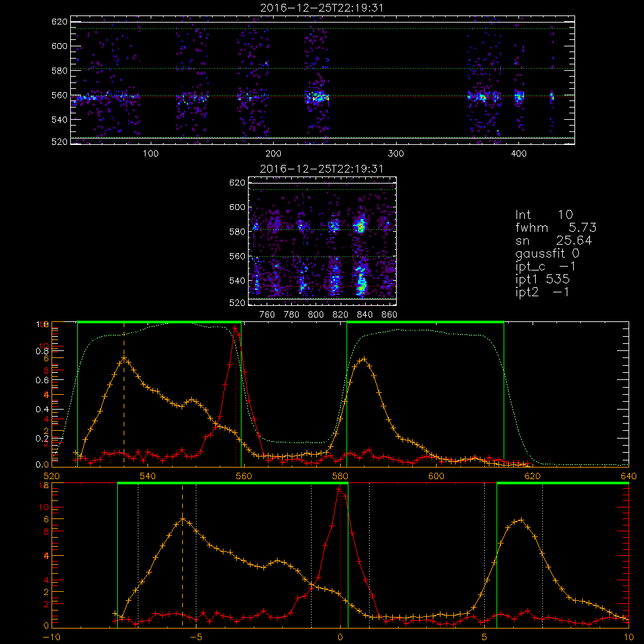
Task: Click axis label 780 under the middle spectrogram
Action: click(292, 315)
